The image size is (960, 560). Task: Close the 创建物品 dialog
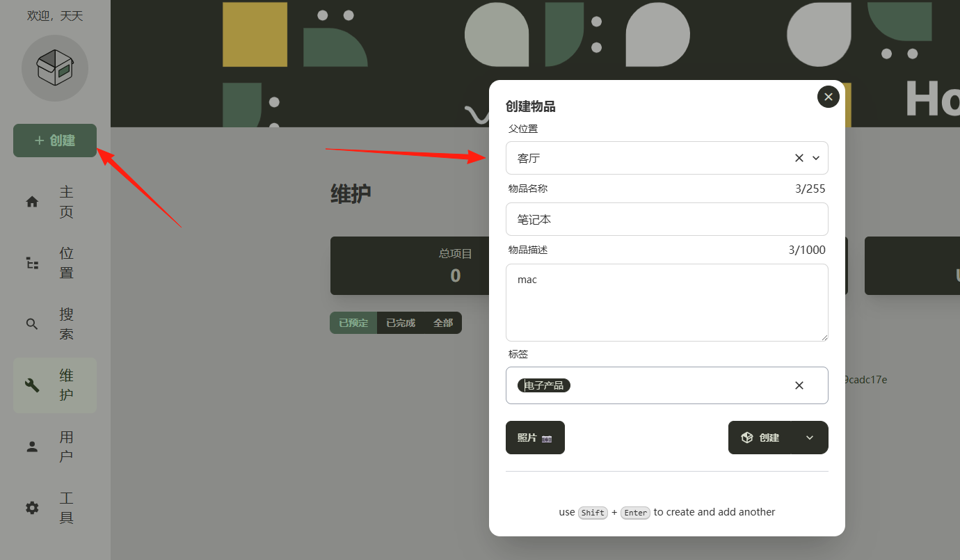point(828,97)
